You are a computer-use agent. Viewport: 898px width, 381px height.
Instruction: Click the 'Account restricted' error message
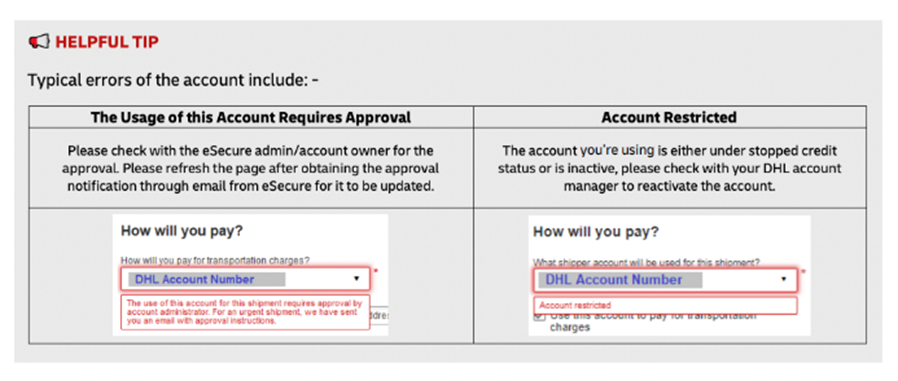[x=665, y=305]
